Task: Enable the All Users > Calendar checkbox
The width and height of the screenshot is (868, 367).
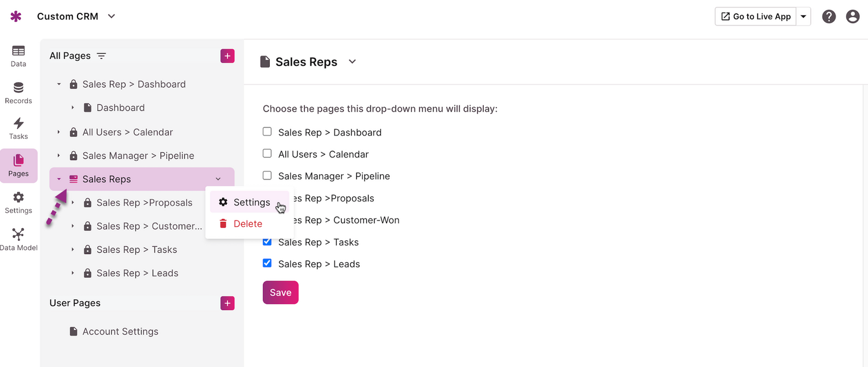Action: click(x=267, y=154)
